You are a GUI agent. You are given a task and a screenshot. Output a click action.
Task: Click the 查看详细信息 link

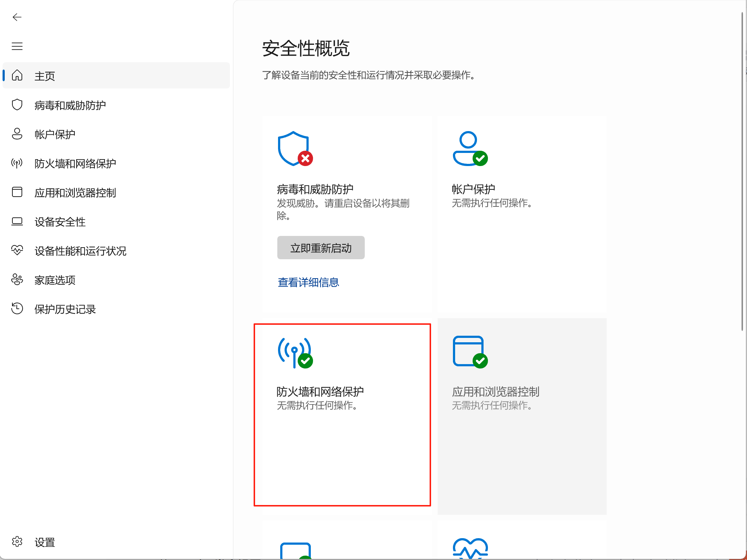308,282
